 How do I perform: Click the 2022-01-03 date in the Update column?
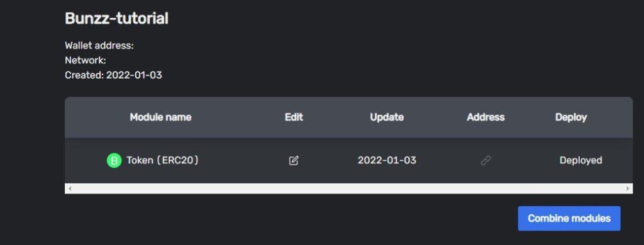(387, 160)
